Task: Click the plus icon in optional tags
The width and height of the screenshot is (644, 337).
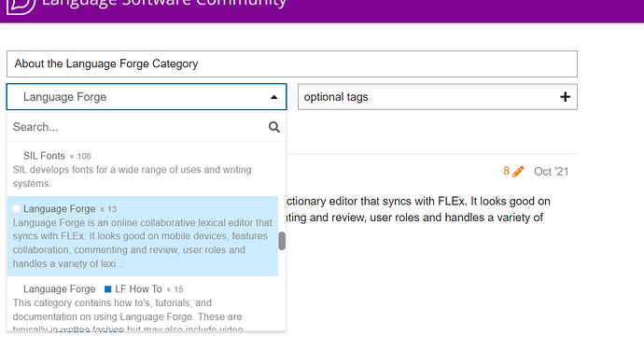Action: [566, 97]
